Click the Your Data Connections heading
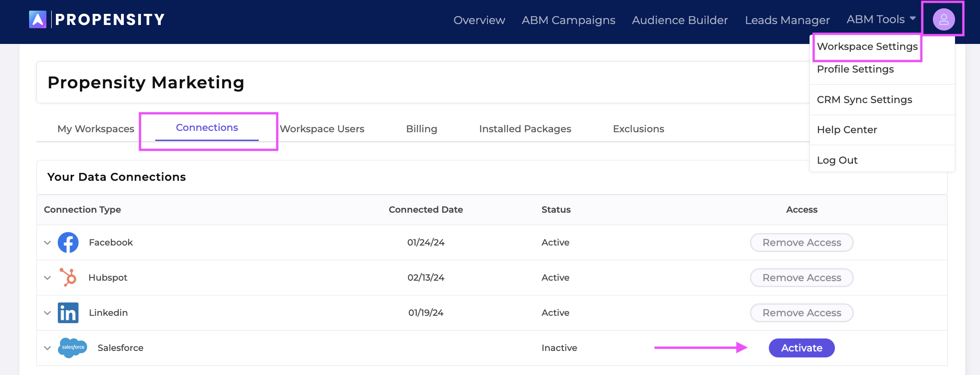The width and height of the screenshot is (980, 375). tap(116, 177)
